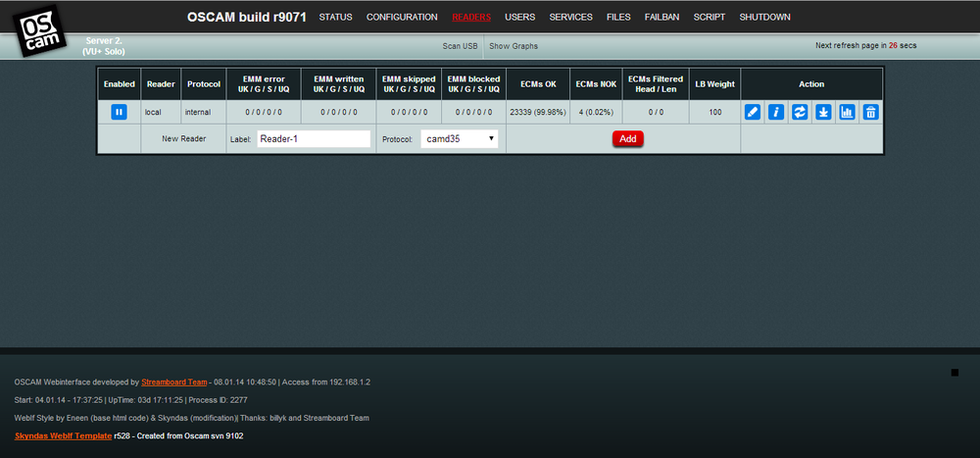Viewport: 980px width, 458px height.
Task: Delete local reader with trash icon
Action: [x=870, y=113]
